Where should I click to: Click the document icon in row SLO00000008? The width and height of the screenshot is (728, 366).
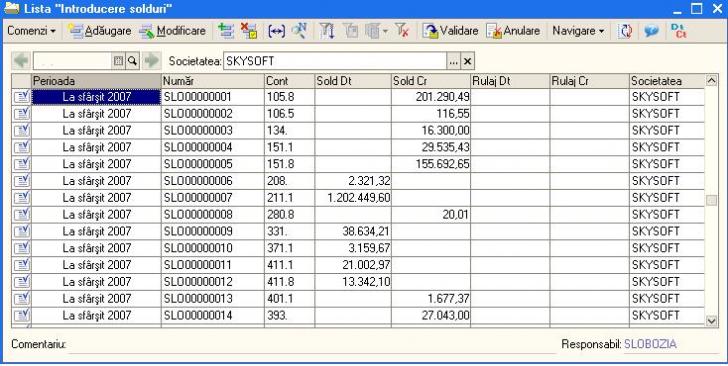coord(21,215)
